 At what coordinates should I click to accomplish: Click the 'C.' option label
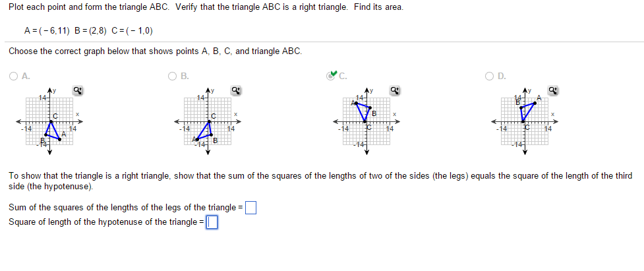tap(343, 76)
